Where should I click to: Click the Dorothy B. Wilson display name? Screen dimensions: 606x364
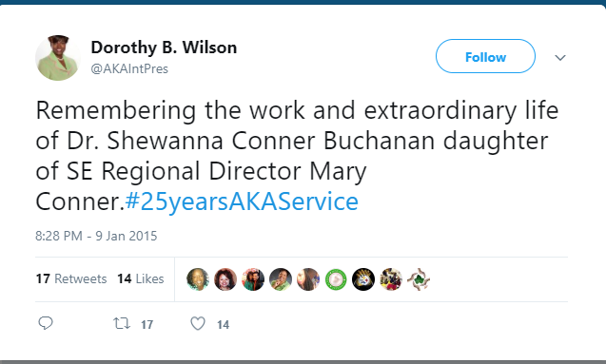tap(164, 48)
